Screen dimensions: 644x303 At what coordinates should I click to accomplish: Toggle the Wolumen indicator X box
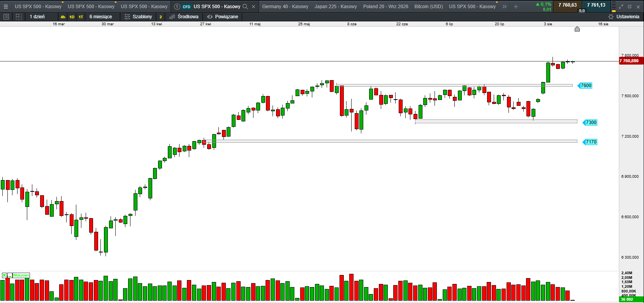coord(4,275)
